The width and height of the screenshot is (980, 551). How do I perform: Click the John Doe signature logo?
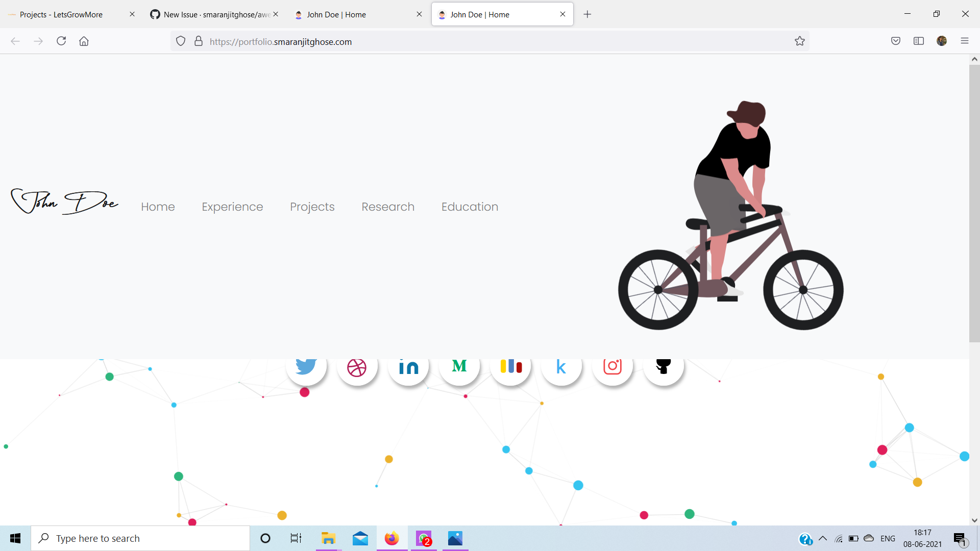(64, 201)
